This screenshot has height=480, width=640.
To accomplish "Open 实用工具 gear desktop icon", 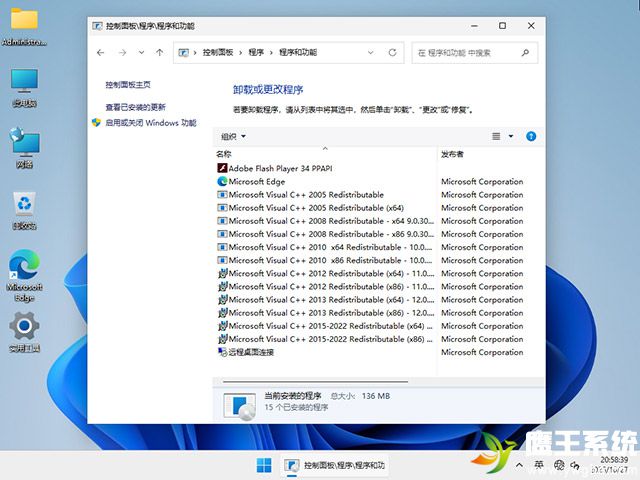I will 24,331.
